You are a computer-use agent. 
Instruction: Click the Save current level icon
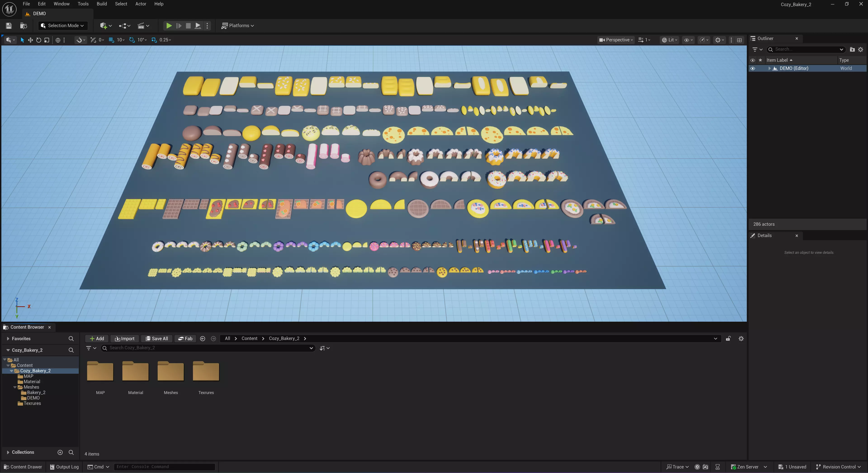(x=9, y=26)
